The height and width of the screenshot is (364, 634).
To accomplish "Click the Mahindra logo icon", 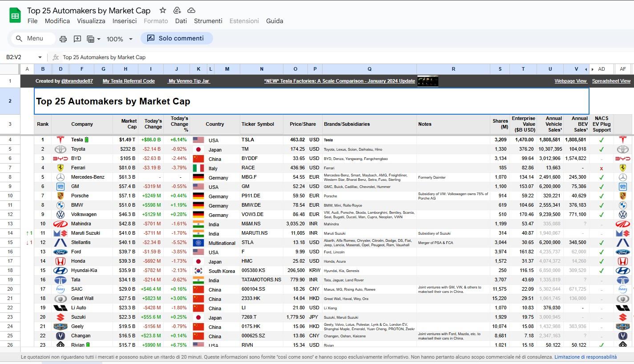I will (60, 224).
